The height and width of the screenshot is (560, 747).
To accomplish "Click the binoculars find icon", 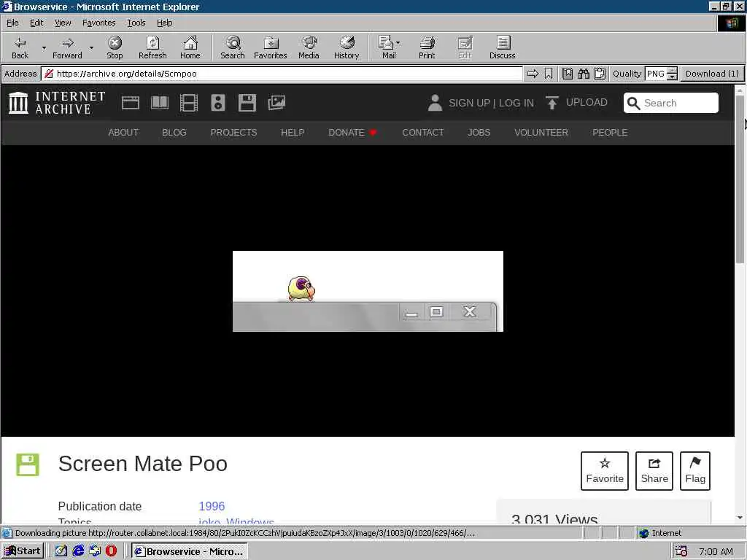I will coord(583,74).
